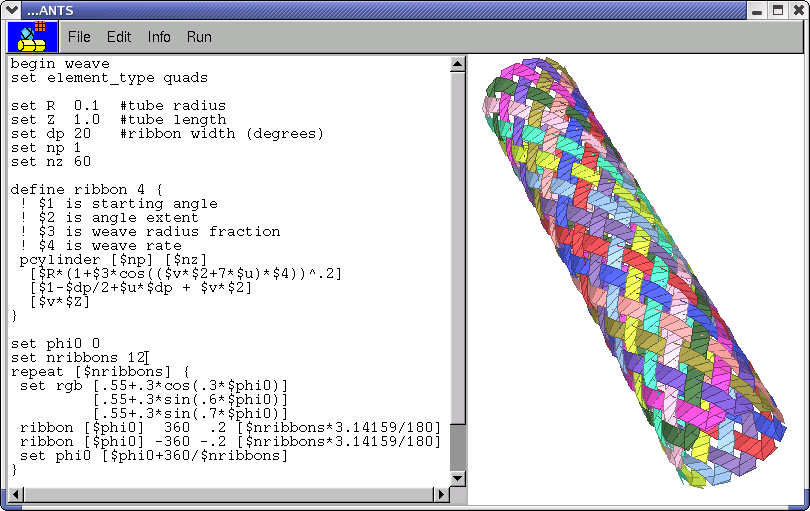The height and width of the screenshot is (511, 810).
Task: Click the 'set nz 60' line
Action: tap(50, 161)
